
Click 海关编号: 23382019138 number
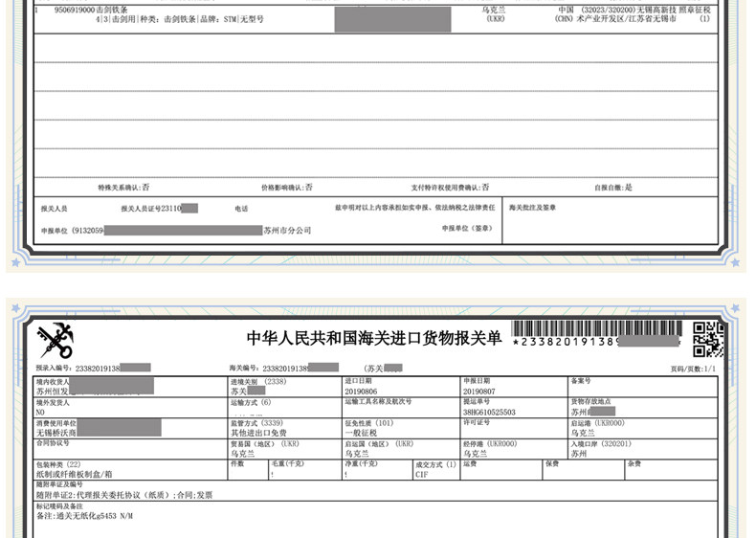click(x=269, y=369)
